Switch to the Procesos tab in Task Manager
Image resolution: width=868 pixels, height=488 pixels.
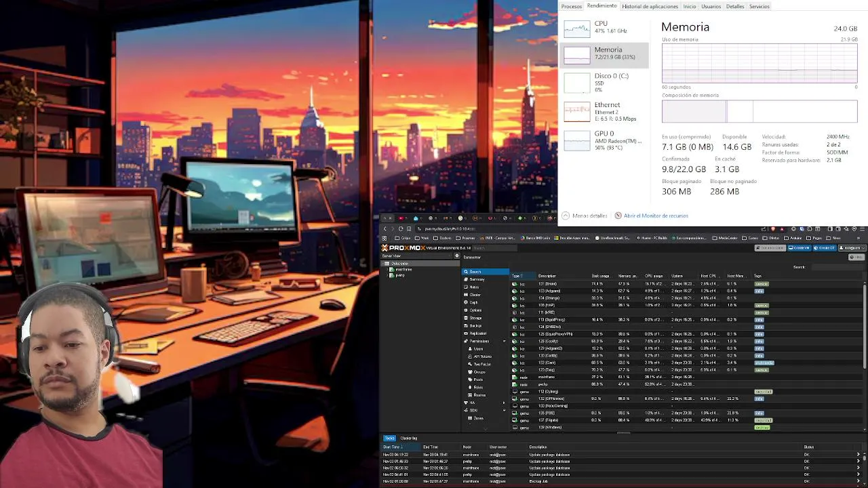click(x=571, y=6)
